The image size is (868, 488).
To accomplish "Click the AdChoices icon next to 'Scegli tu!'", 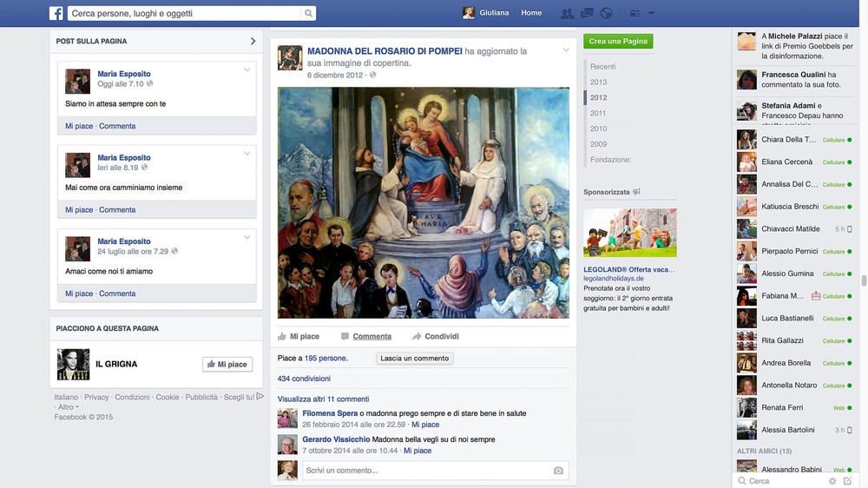I will click(260, 397).
